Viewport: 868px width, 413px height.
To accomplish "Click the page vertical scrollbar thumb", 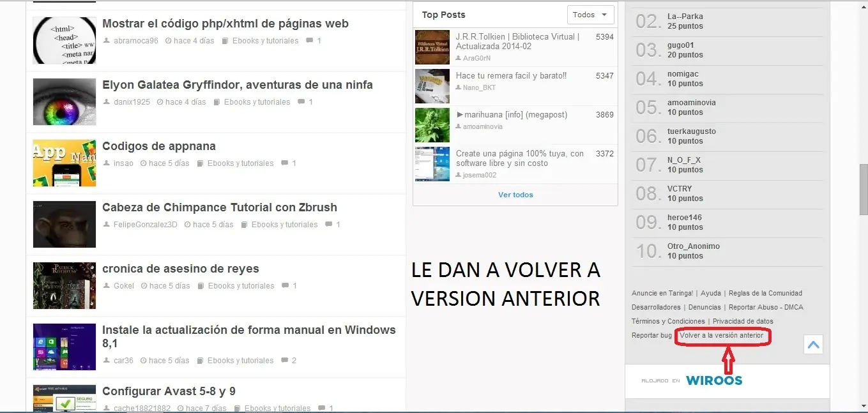I will pos(863,190).
